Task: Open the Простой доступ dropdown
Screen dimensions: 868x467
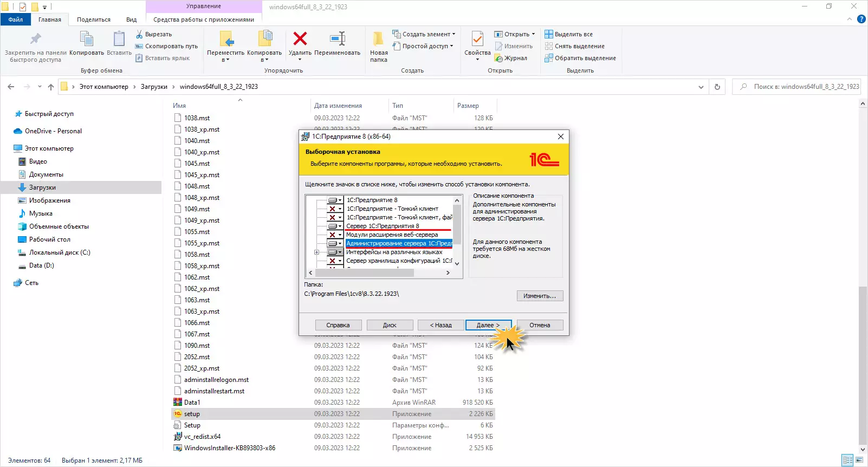Action: coord(423,46)
